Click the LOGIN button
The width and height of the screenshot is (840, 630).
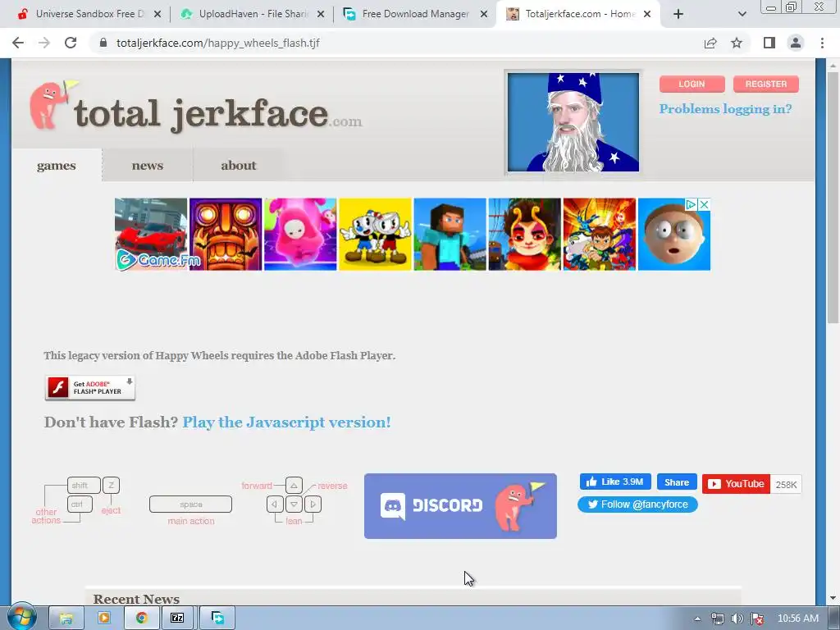click(x=692, y=84)
